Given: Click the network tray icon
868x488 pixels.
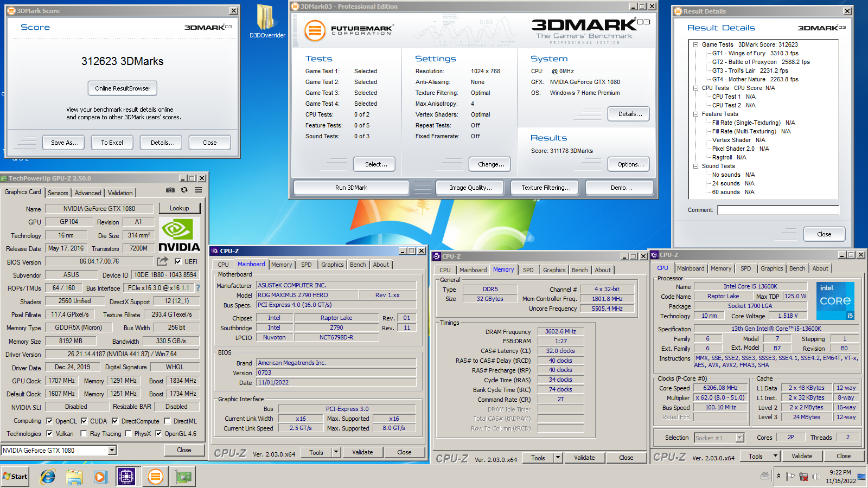Looking at the screenshot, I should coord(803,477).
